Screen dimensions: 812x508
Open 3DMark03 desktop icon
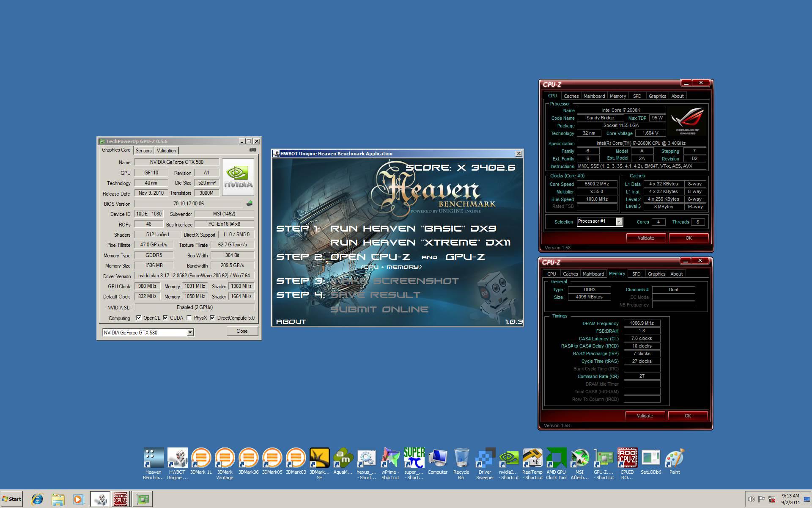point(296,461)
